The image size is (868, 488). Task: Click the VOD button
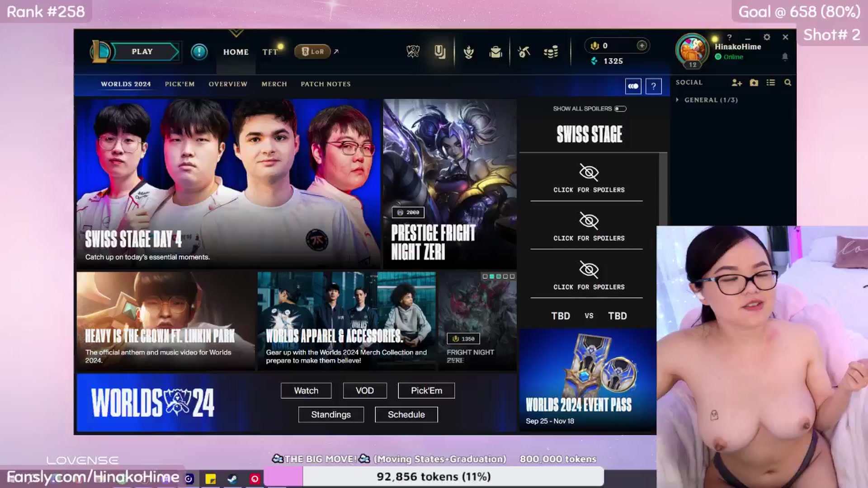pyautogui.click(x=365, y=390)
